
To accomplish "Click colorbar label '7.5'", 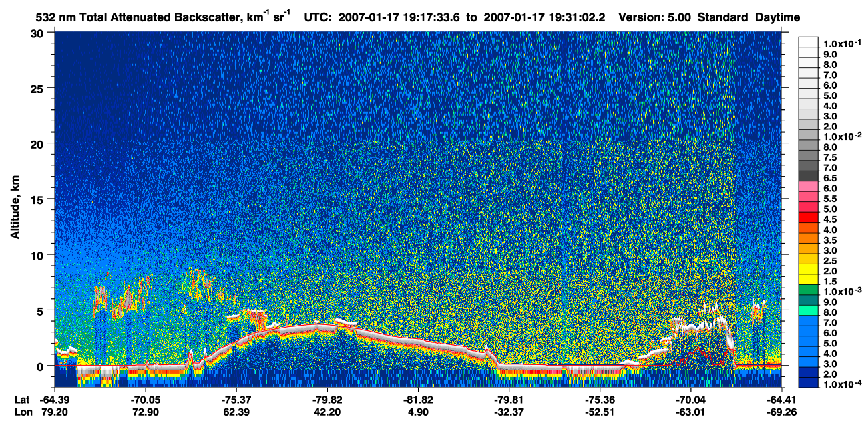I will tap(831, 157).
